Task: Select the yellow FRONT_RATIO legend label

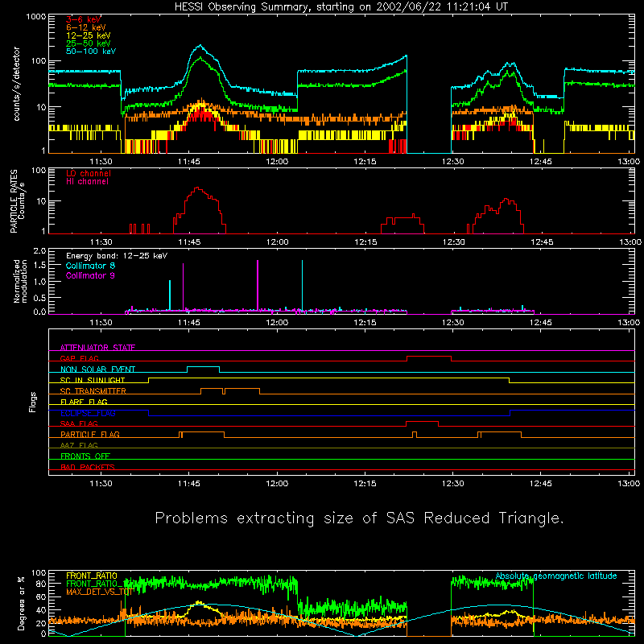Action: click(x=91, y=576)
